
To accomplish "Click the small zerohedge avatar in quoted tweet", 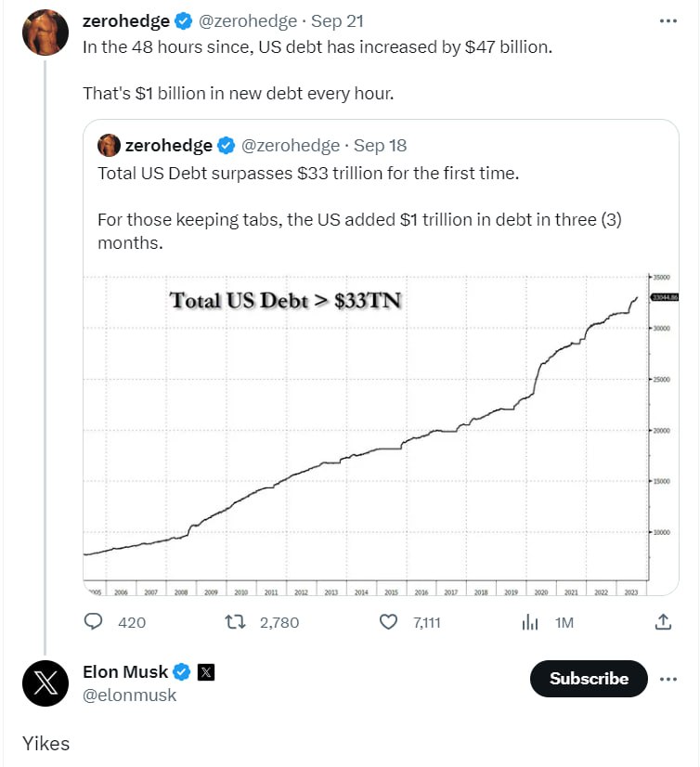I will 109,145.
